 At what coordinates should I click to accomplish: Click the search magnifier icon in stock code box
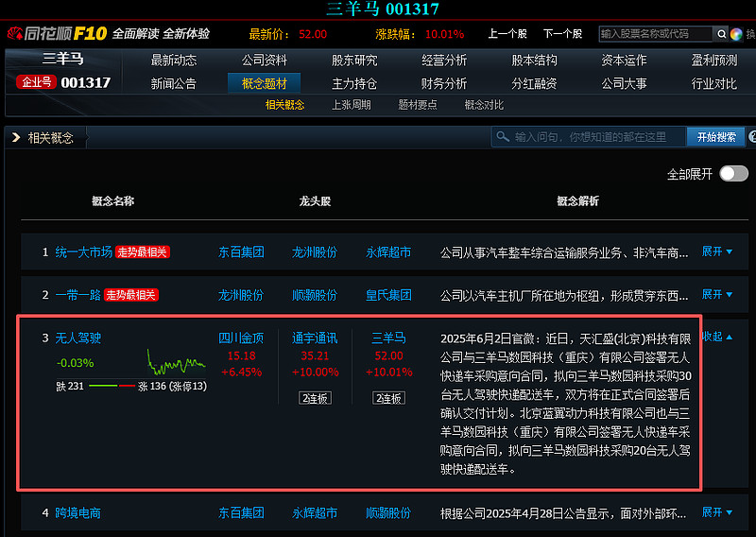(721, 34)
